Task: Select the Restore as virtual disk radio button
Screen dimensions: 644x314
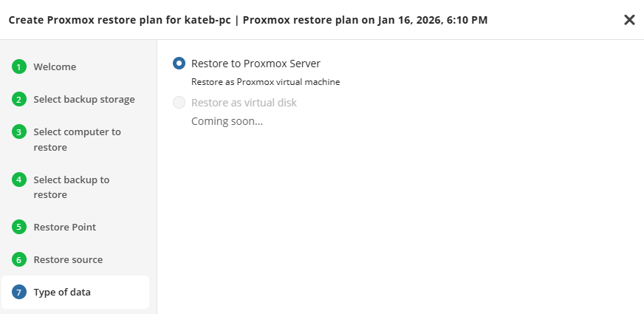Action: pos(179,103)
